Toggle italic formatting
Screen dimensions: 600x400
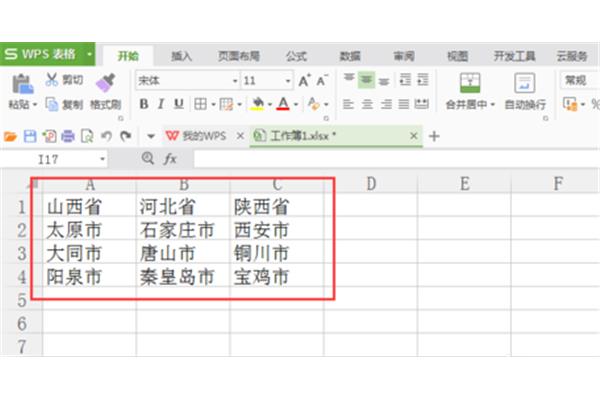click(x=161, y=104)
